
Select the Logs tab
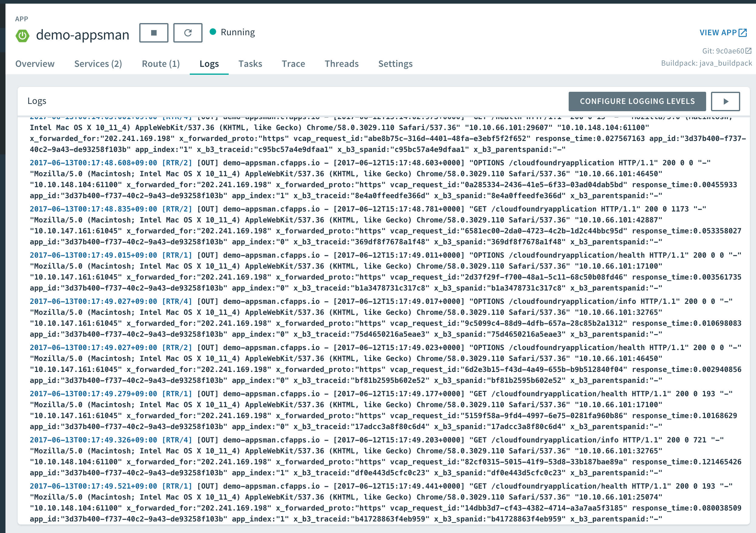[209, 64]
